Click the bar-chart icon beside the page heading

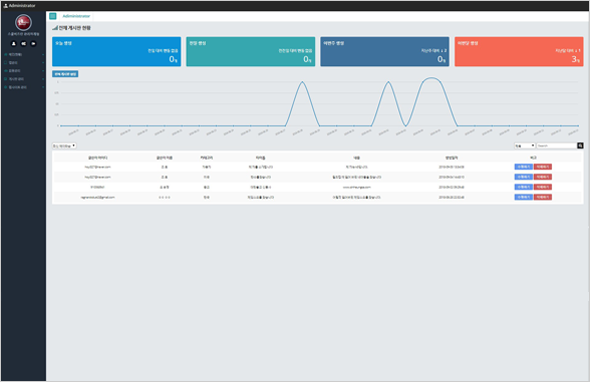tap(55, 28)
